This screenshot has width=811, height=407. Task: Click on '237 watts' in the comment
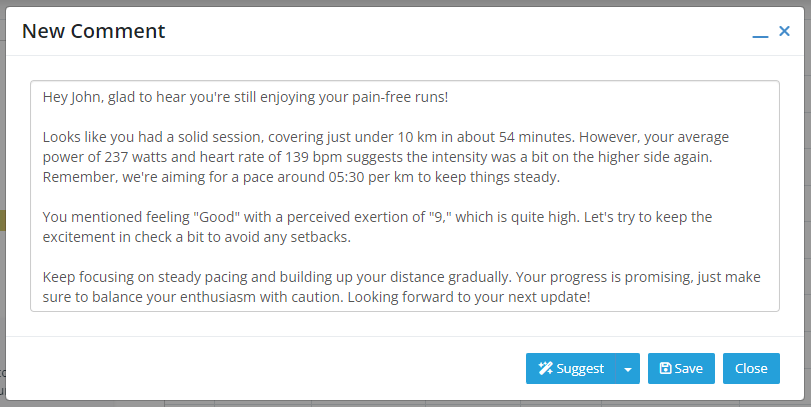click(134, 157)
